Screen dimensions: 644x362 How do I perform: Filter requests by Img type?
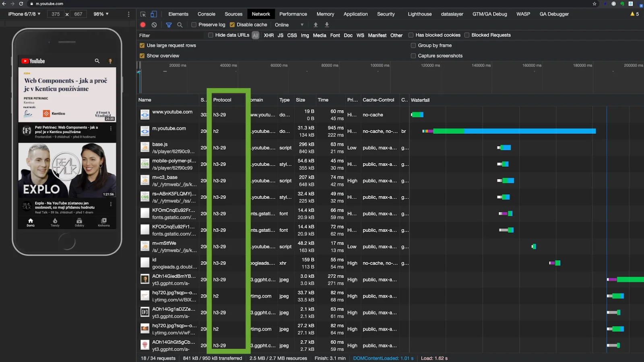(x=305, y=35)
